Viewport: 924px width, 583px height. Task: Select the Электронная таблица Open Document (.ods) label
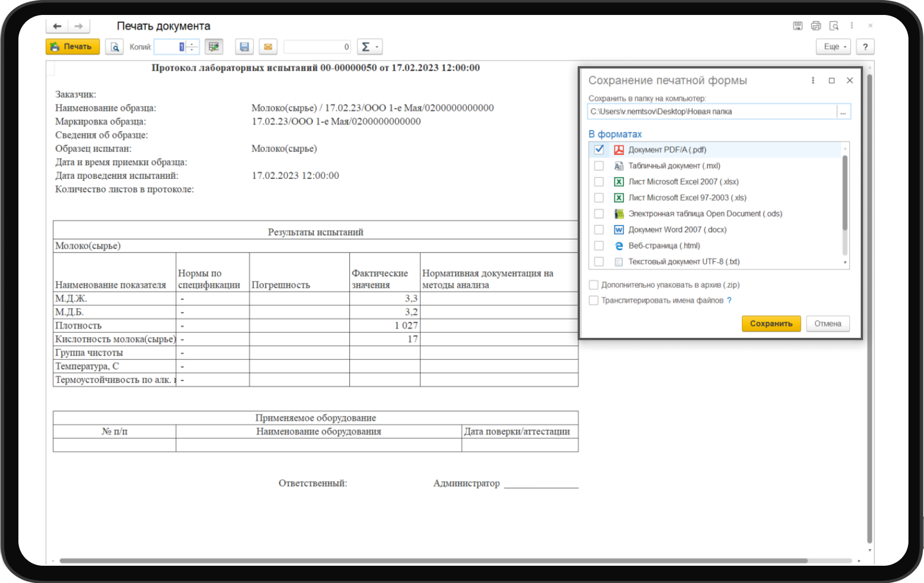click(x=705, y=214)
